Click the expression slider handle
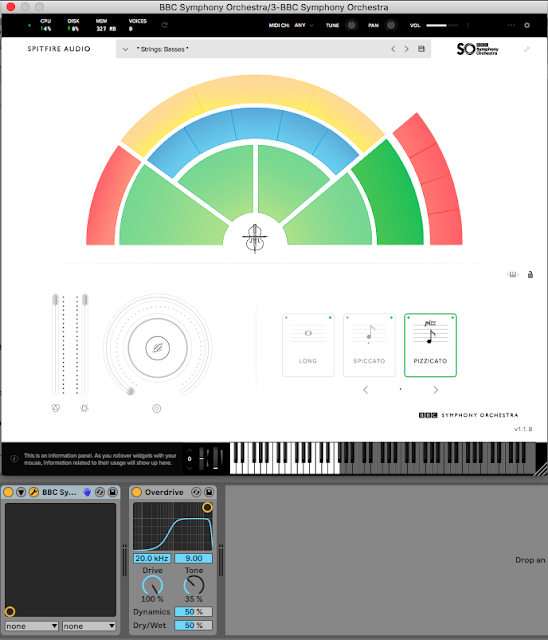This screenshot has width=548, height=640. [55, 300]
